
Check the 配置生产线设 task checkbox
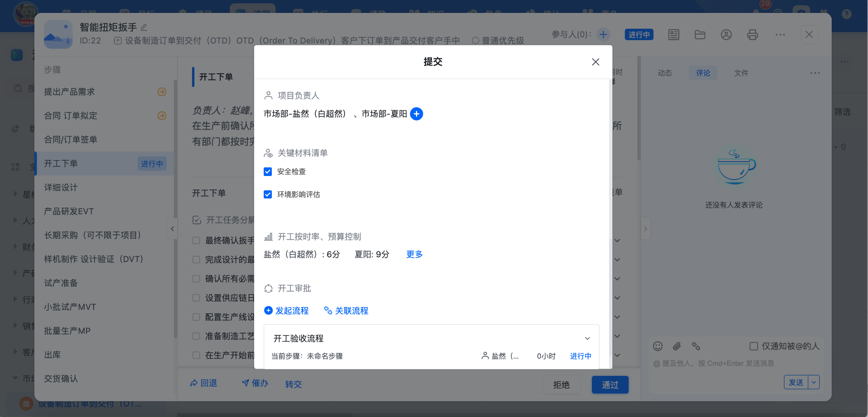coord(196,317)
